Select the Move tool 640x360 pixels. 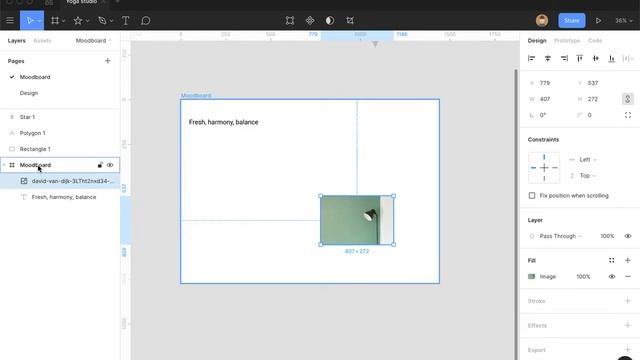click(x=29, y=20)
